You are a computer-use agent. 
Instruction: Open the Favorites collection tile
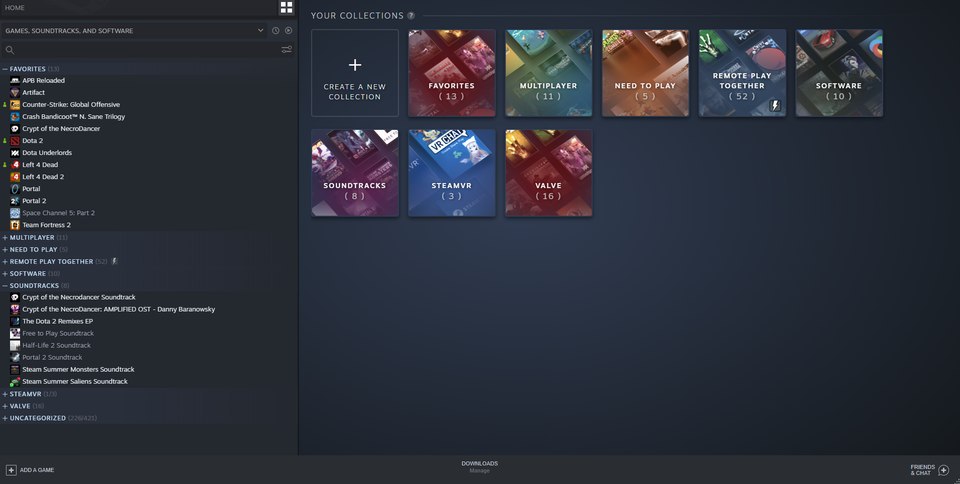click(x=451, y=73)
